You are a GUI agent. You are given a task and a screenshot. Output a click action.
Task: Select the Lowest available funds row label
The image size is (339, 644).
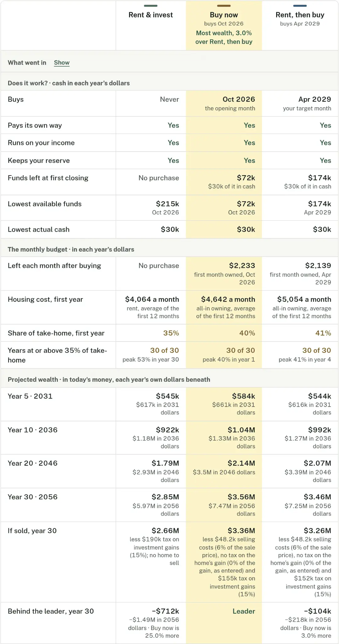(45, 204)
